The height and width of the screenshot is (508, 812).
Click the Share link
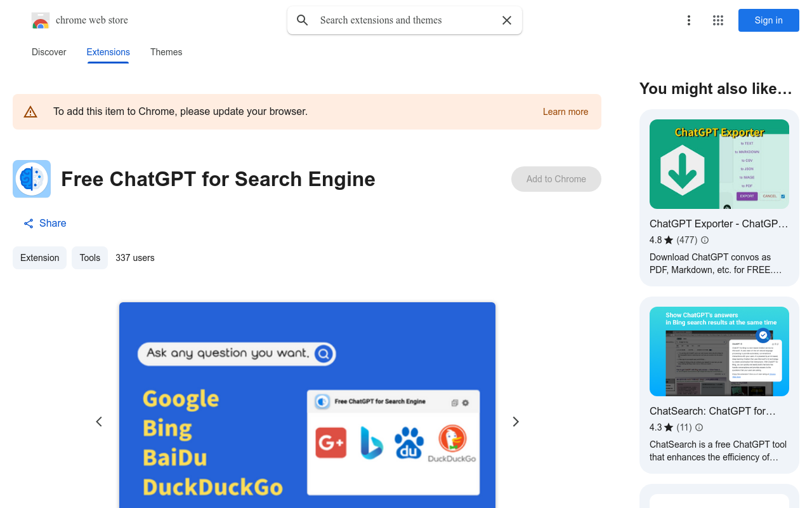tap(45, 224)
